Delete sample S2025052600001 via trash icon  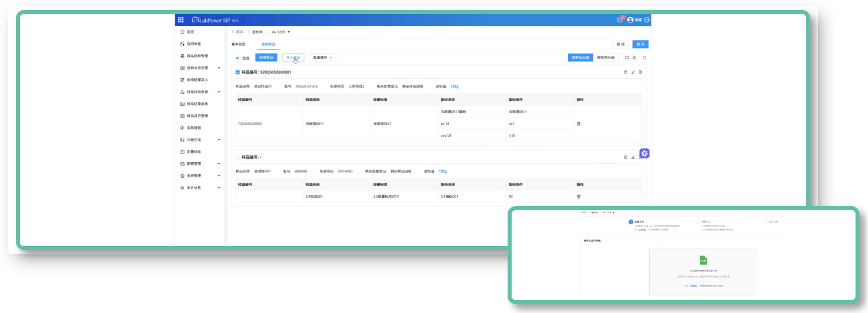625,72
